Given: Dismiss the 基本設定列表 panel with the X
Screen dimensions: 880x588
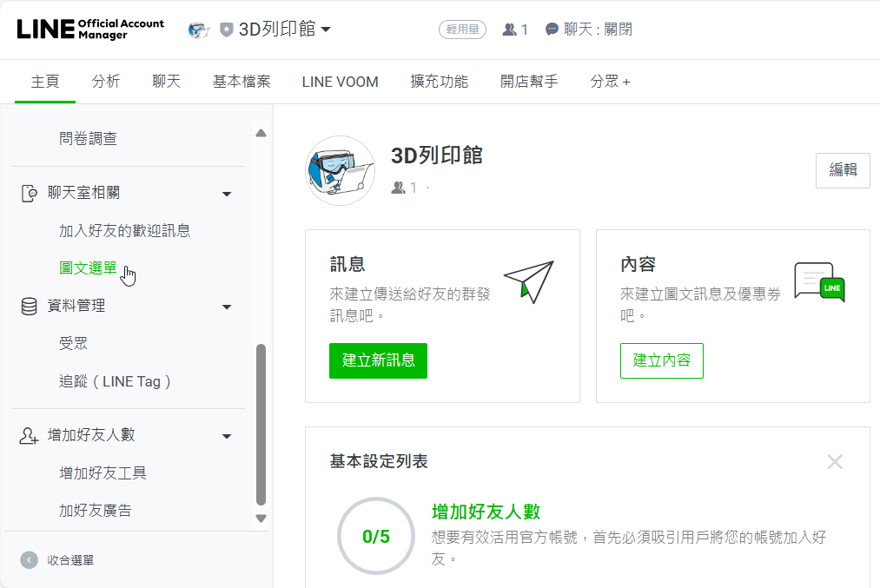Looking at the screenshot, I should coord(835,461).
